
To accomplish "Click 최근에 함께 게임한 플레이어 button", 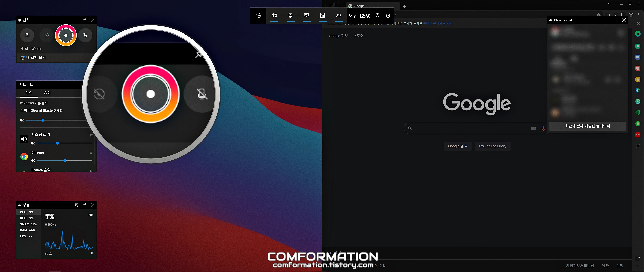I will [x=587, y=126].
